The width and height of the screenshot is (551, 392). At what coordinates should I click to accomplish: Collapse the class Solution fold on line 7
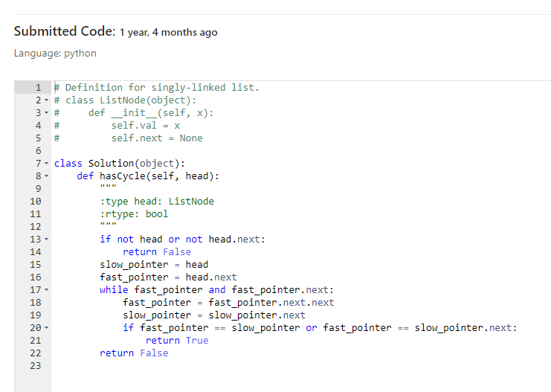click(x=46, y=164)
